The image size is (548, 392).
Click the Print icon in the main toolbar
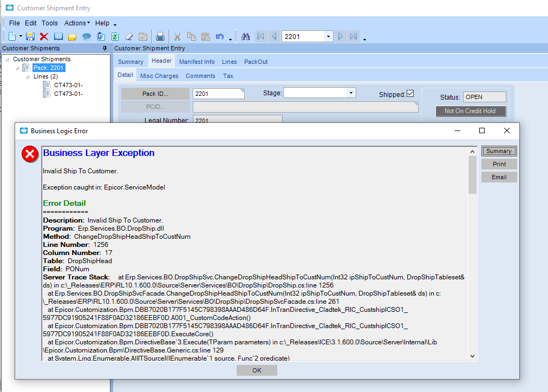click(x=160, y=36)
